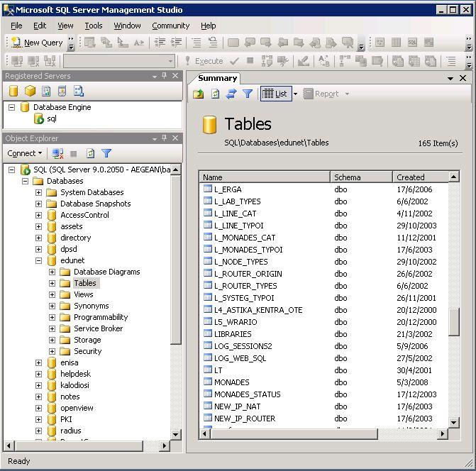The height and width of the screenshot is (471, 476).
Task: Collapse the Database Engine node
Action: tap(11, 107)
